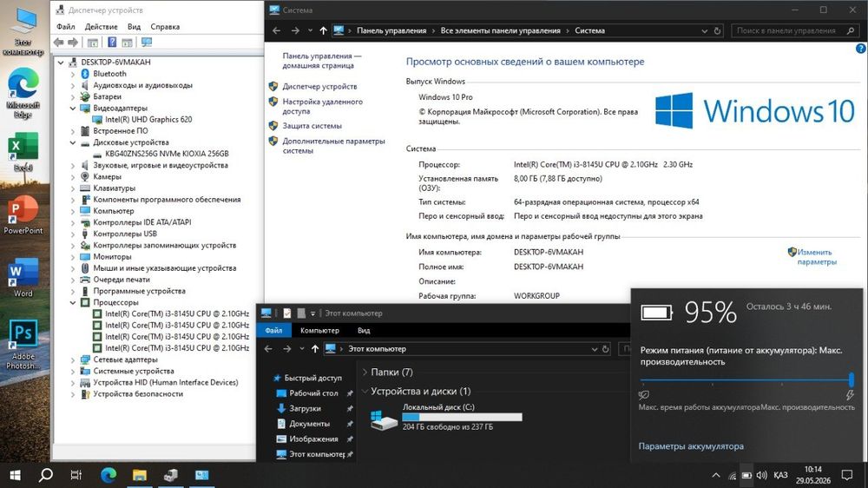Click the Help icon in Device Manager toolbar
The height and width of the screenshot is (488, 868).
[112, 42]
